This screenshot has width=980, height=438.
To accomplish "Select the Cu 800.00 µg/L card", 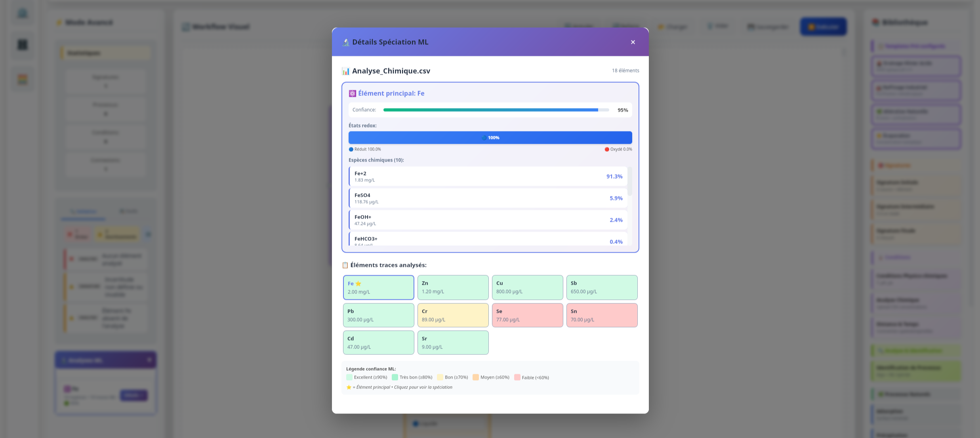I will click(527, 287).
